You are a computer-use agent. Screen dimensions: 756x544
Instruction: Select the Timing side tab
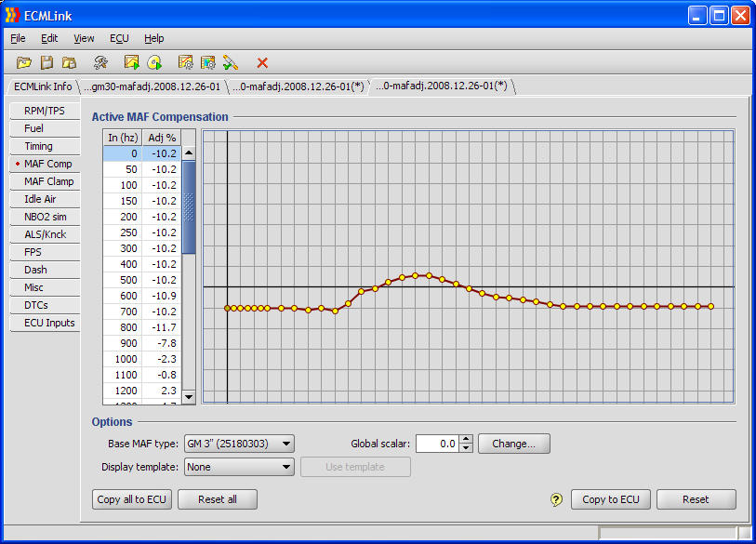[39, 146]
